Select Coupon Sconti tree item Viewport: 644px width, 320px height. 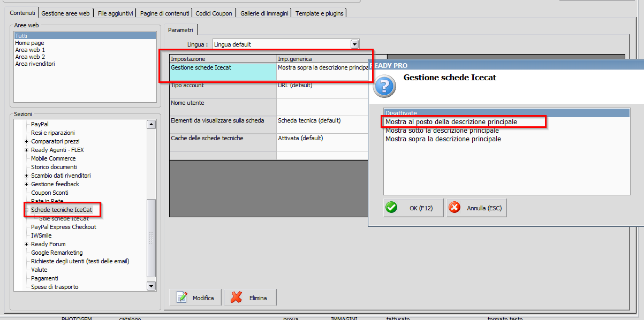point(50,193)
